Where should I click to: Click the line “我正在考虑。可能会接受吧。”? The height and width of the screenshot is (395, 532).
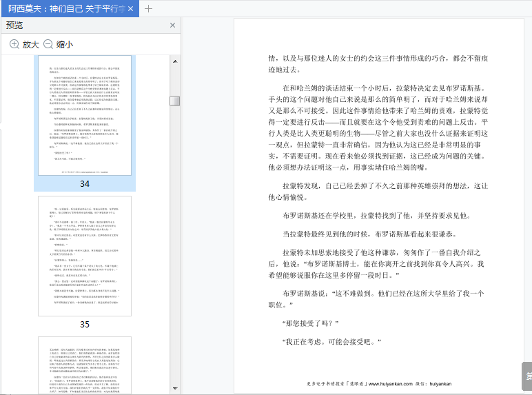coord(332,342)
